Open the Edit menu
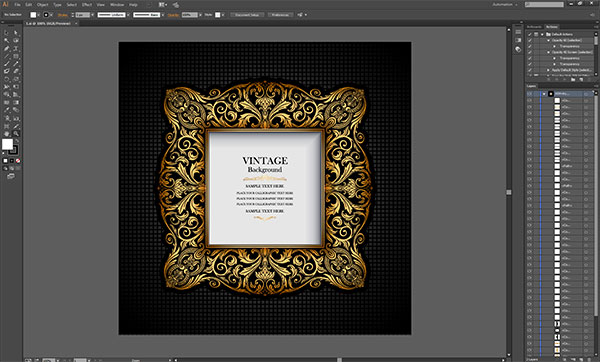The width and height of the screenshot is (600, 362). (x=29, y=5)
